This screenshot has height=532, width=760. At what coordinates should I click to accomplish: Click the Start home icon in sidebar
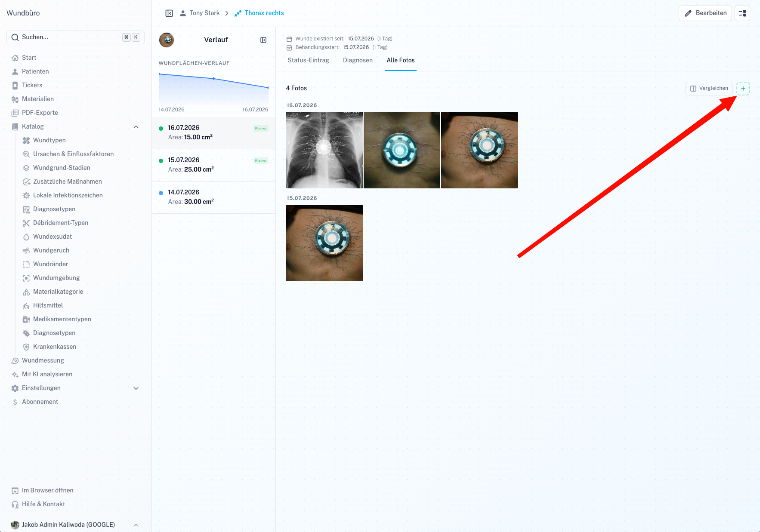pos(15,58)
